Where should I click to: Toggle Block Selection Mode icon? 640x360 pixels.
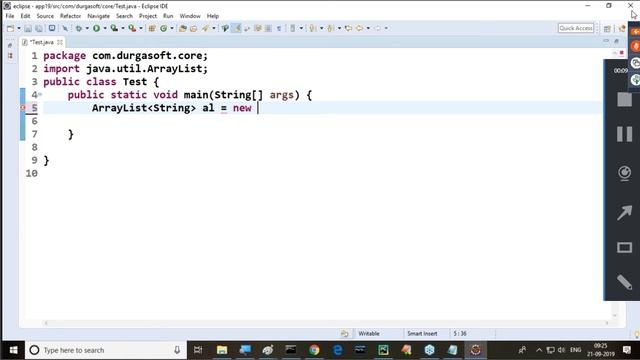pos(268,28)
